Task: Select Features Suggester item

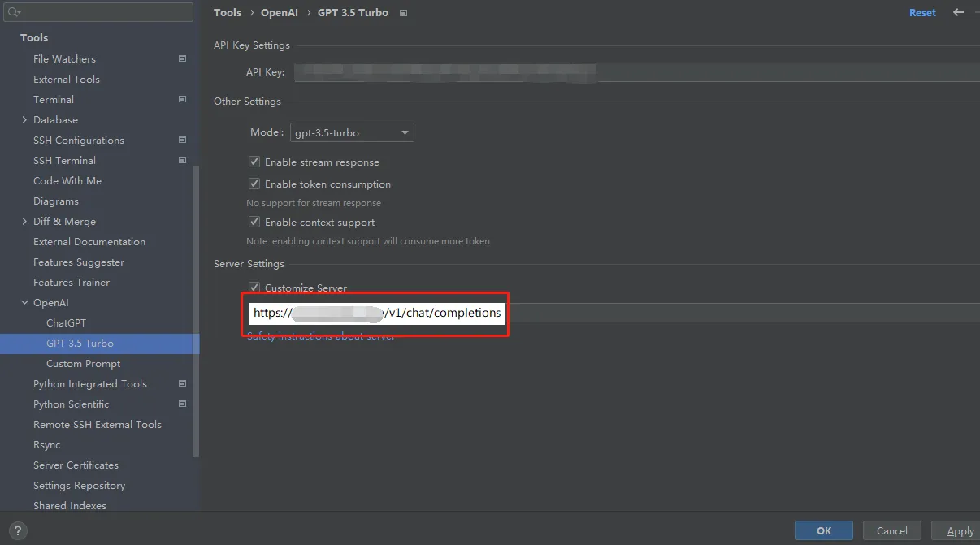Action: (x=79, y=262)
